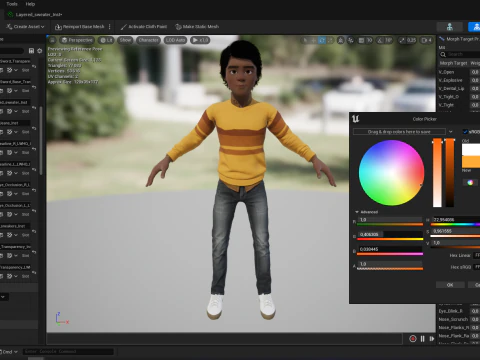This screenshot has width=480, height=360.
Task: Toggle grid snapping in the viewport
Action: tap(361, 40)
